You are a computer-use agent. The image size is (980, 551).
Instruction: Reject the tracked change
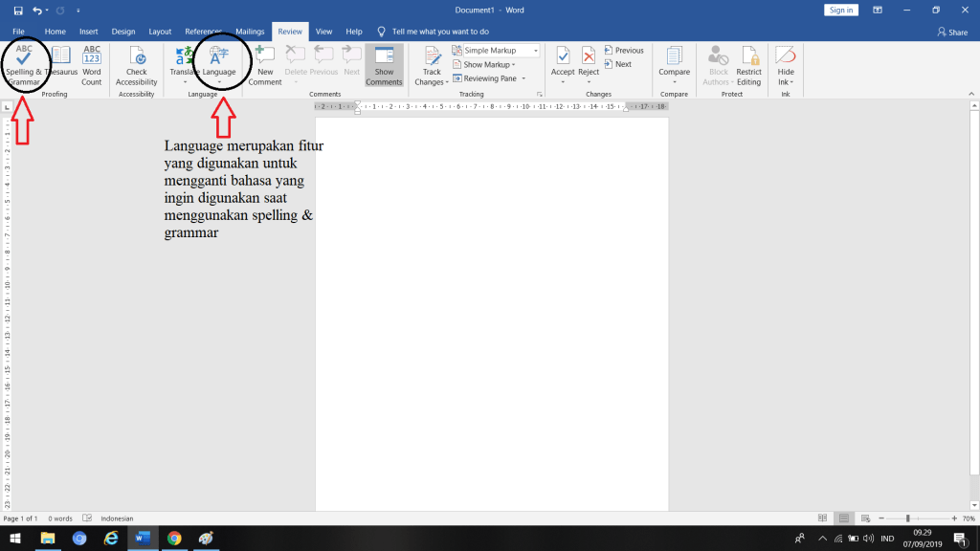589,65
